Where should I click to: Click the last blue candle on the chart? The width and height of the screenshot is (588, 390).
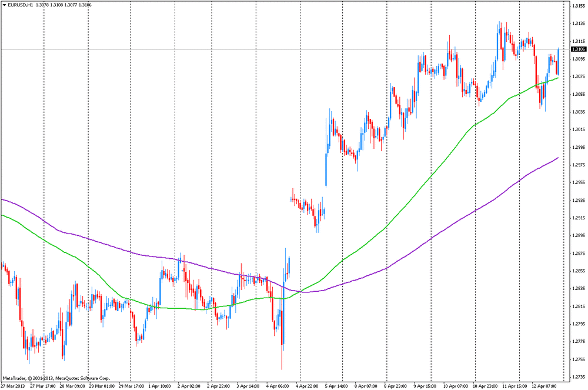coord(557,59)
